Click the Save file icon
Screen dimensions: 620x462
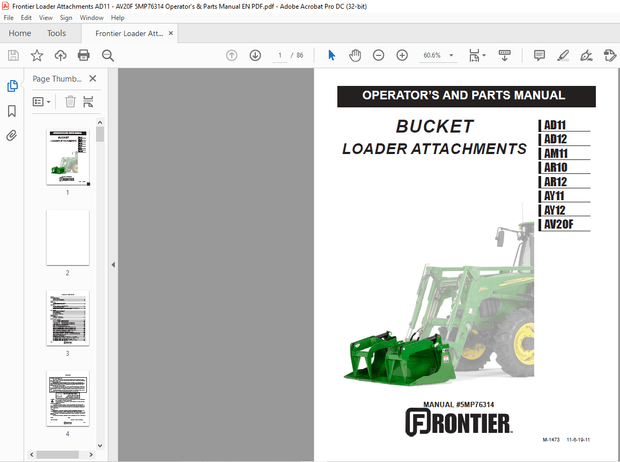click(13, 55)
